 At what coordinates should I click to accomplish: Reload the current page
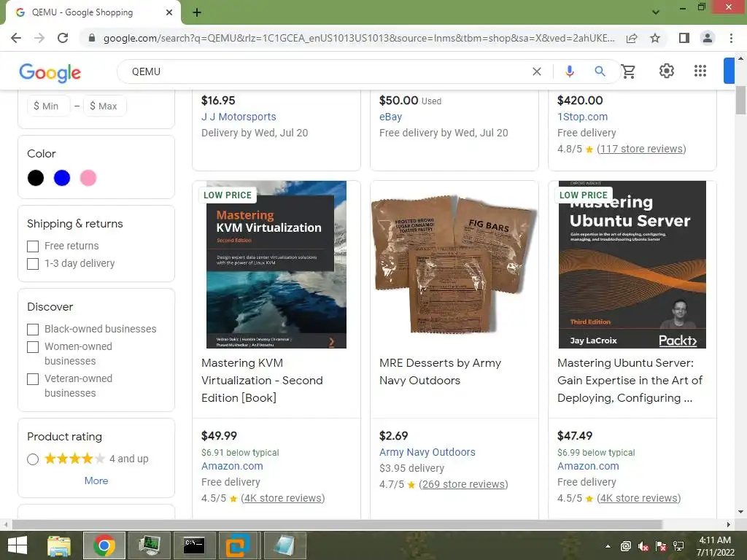click(63, 38)
